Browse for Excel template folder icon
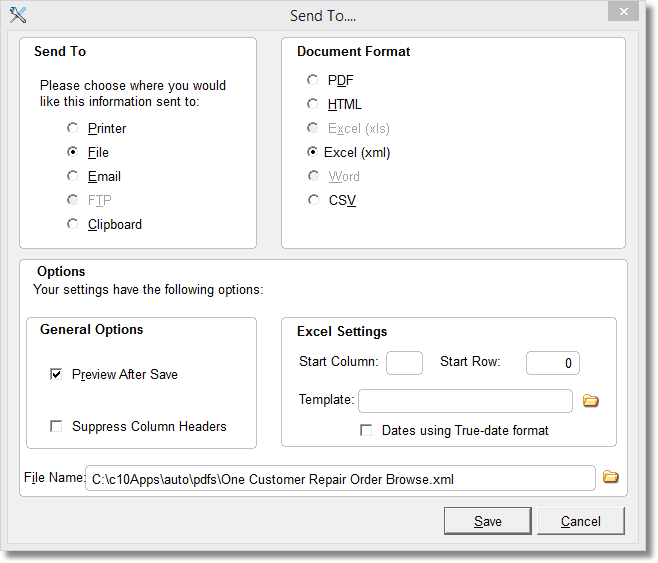The height and width of the screenshot is (563, 658). [x=591, y=401]
